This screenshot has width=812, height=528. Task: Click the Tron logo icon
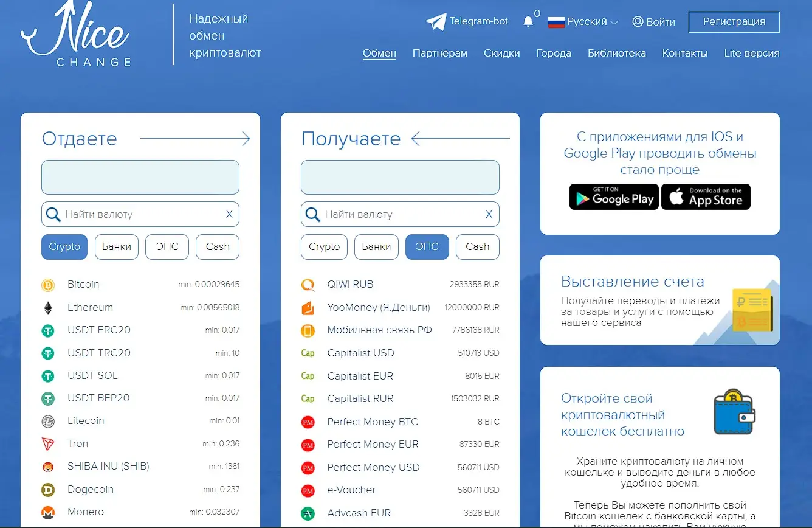48,444
